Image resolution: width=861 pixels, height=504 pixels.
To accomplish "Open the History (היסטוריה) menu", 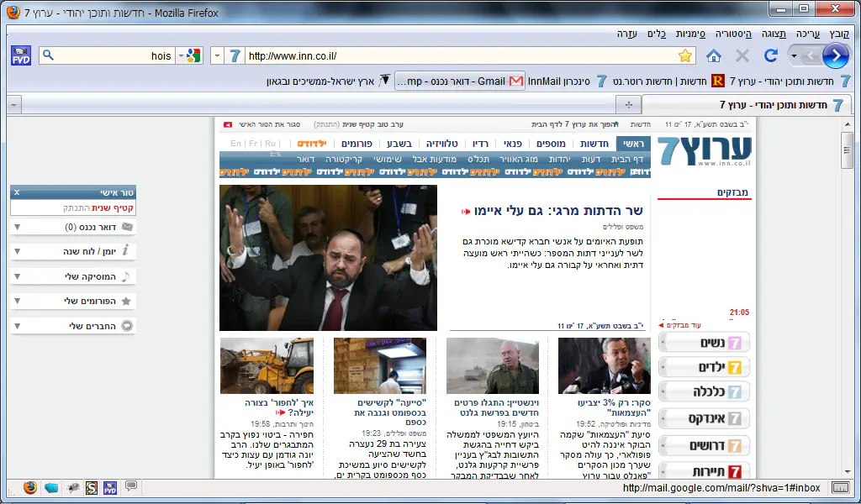I will 733,34.
